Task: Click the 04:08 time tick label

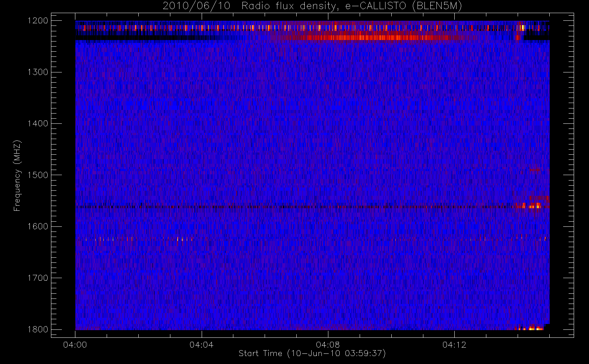Action: [328, 345]
